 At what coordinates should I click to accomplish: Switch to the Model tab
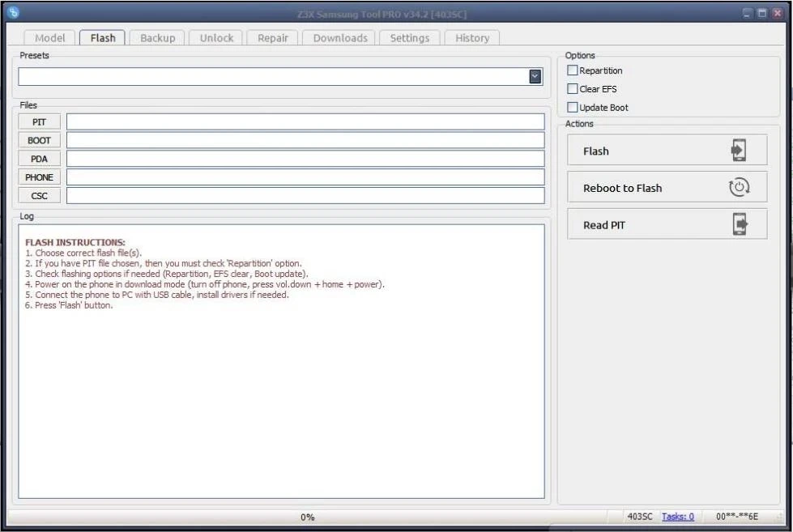pyautogui.click(x=49, y=38)
